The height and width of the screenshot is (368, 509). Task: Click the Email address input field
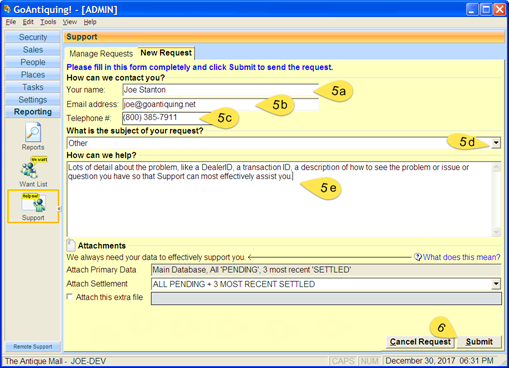[220, 104]
